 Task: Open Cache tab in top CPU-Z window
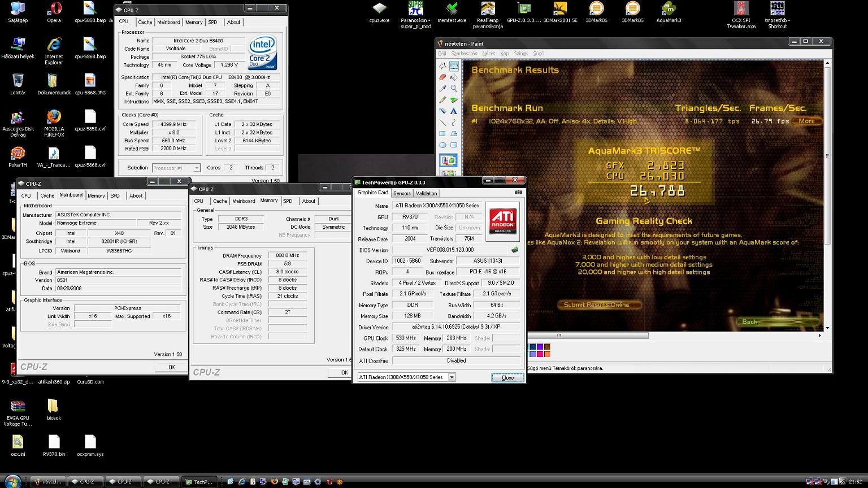click(145, 22)
